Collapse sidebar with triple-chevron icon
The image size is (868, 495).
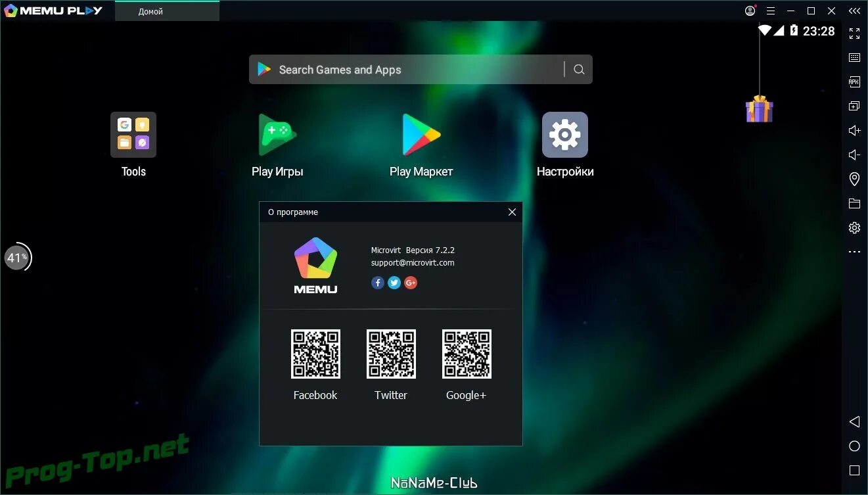click(854, 11)
